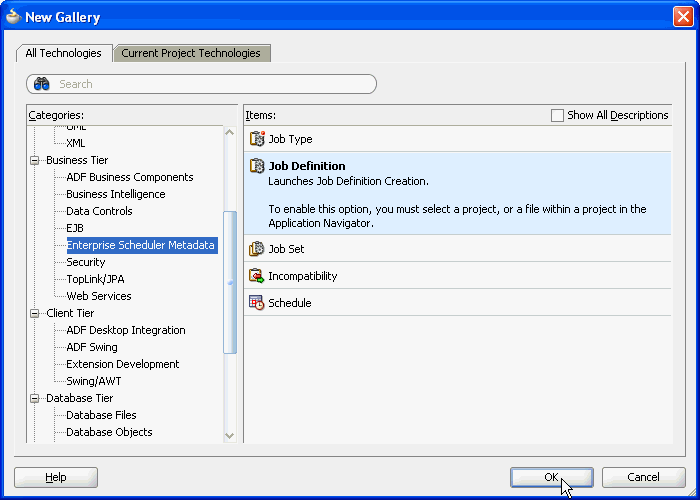Select ADF Business Components category
The height and width of the screenshot is (500, 700).
pos(130,177)
